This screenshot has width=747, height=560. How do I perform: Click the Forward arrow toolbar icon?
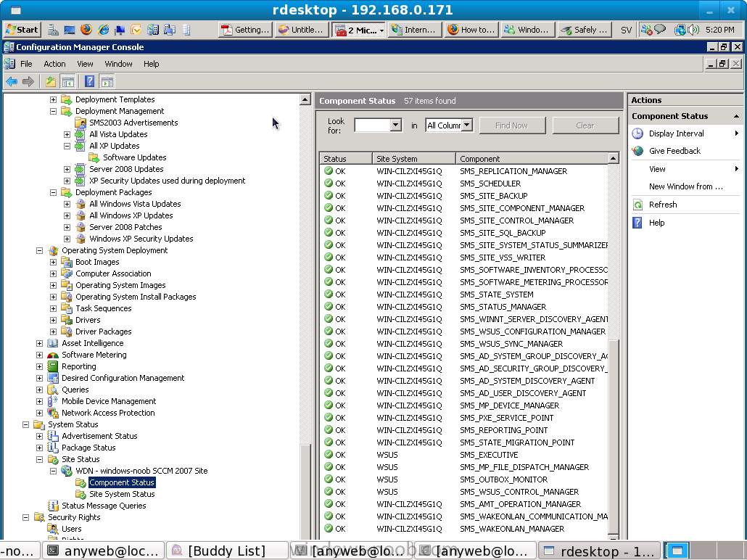tap(28, 82)
